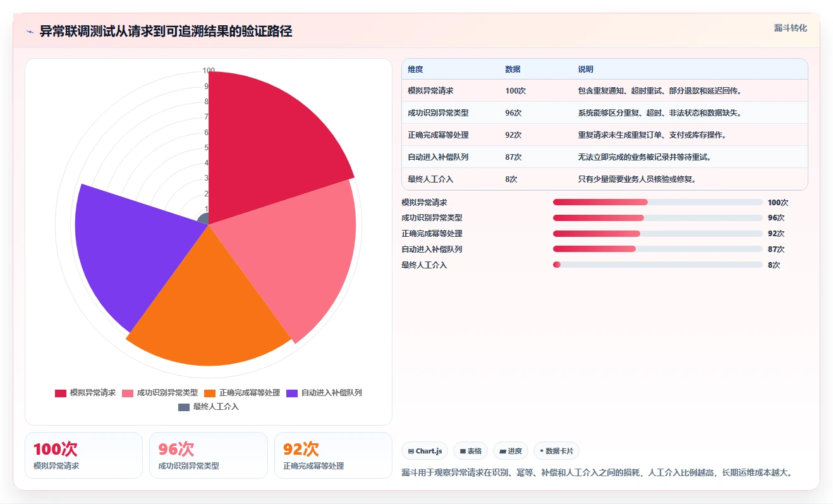Click description 系统能够区分重复、超时、非法状态和数据缺失。

(x=660, y=113)
